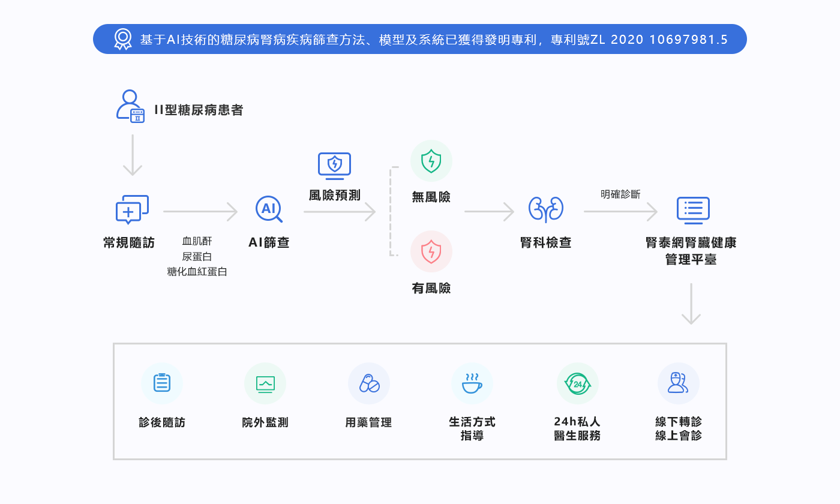Click the 腎泰網 platform list icon

[693, 209]
